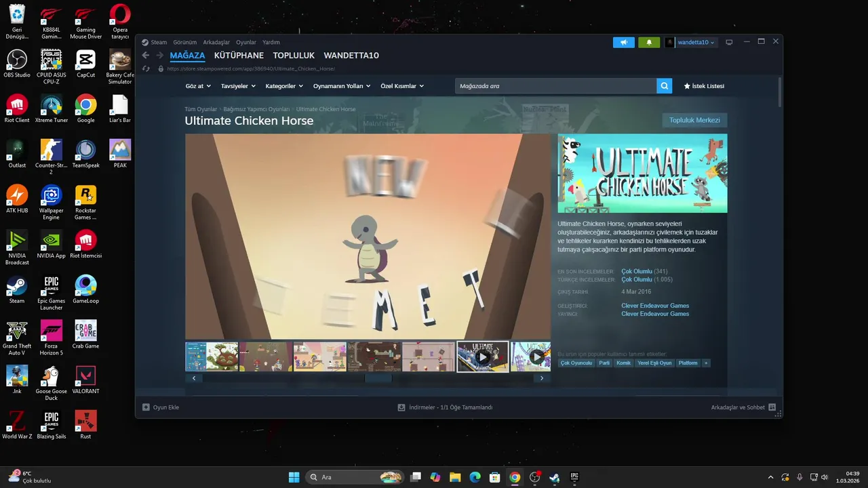Screen dimensions: 868x488
Task: Expand the Göz at dropdown
Action: (x=198, y=86)
